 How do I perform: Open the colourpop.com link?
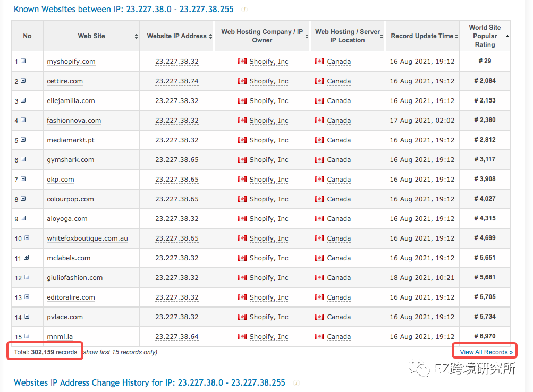70,199
